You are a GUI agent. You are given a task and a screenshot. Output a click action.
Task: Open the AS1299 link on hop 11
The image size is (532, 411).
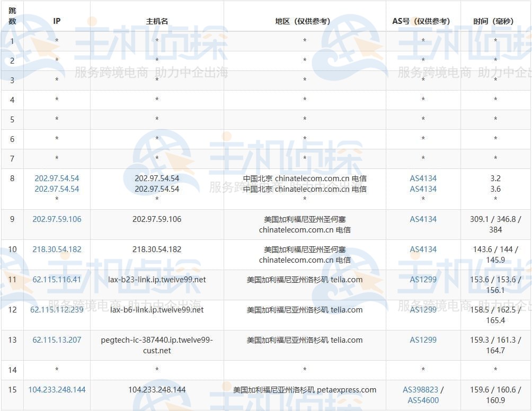pos(423,280)
